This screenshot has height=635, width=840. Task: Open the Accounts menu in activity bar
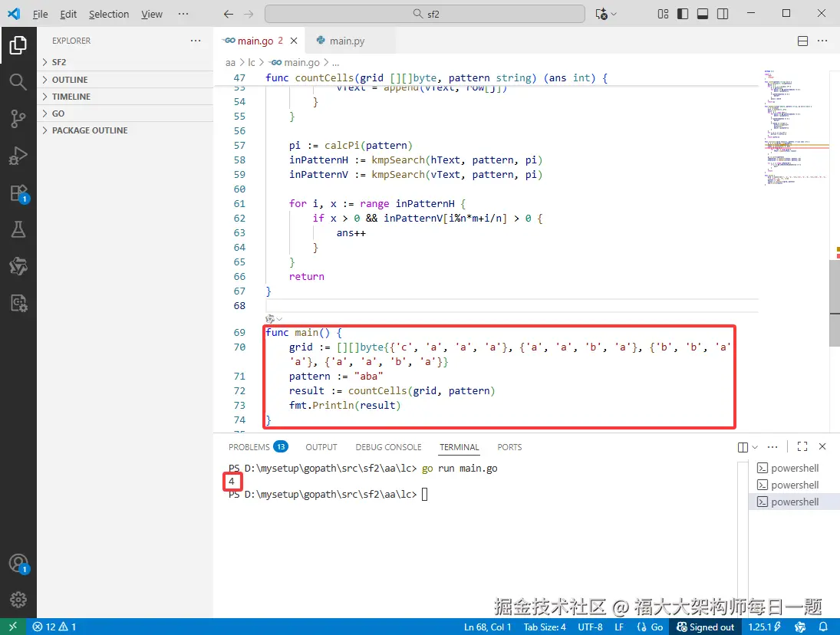18,564
